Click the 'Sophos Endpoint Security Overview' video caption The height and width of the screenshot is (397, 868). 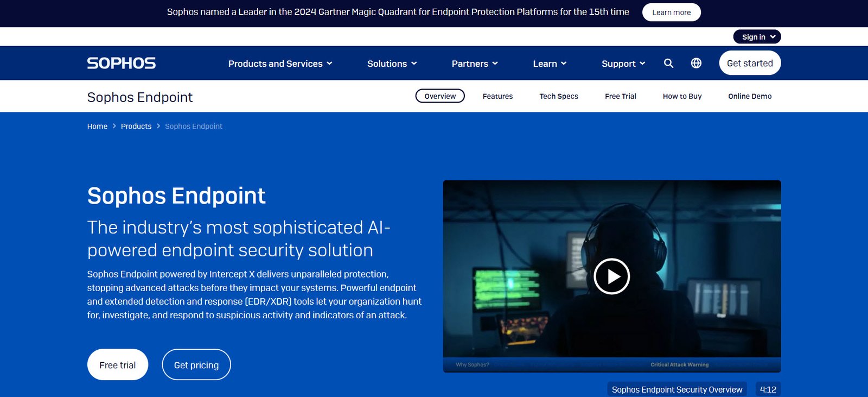click(677, 389)
